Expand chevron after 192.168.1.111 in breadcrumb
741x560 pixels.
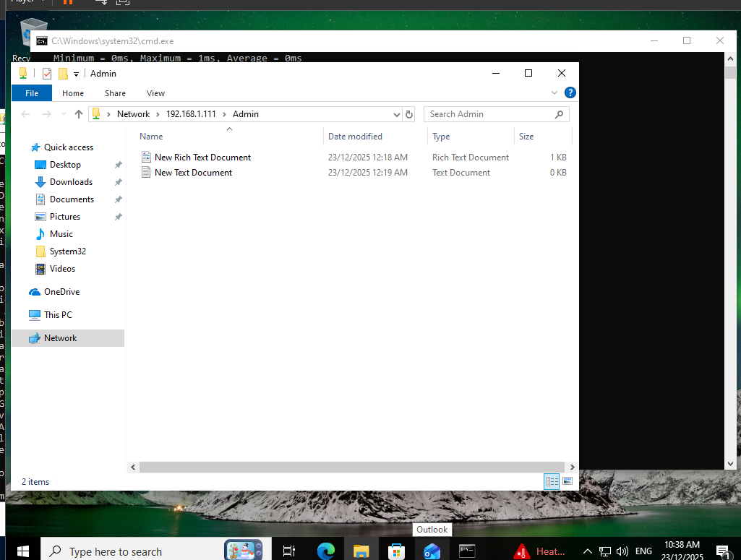225,114
